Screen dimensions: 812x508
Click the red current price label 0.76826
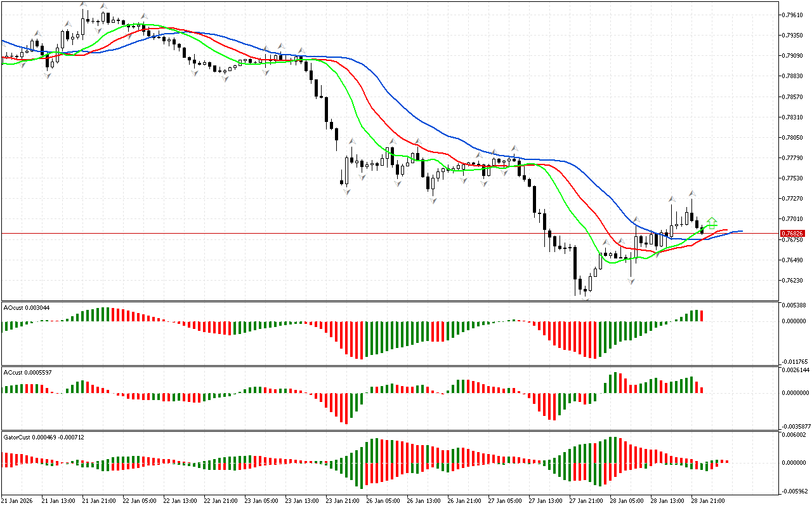tap(792, 234)
